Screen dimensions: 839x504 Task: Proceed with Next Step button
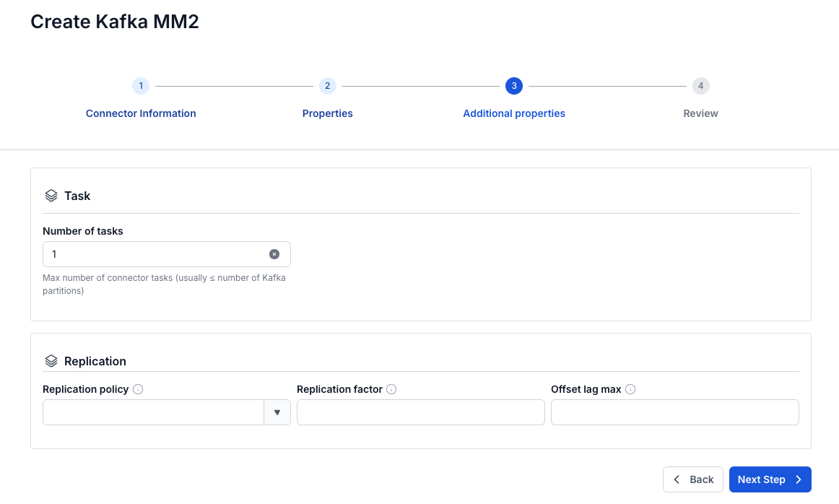[x=770, y=479]
